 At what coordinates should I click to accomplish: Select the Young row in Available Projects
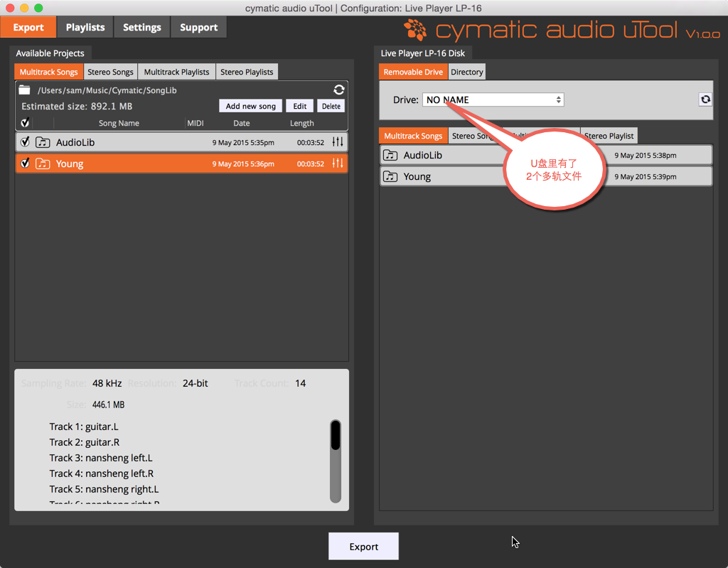(181, 164)
